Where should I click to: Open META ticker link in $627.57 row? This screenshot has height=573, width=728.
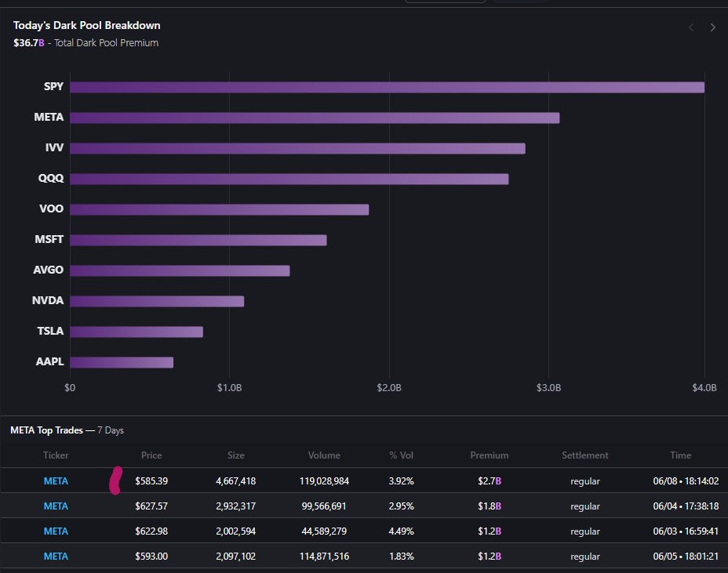pos(56,506)
